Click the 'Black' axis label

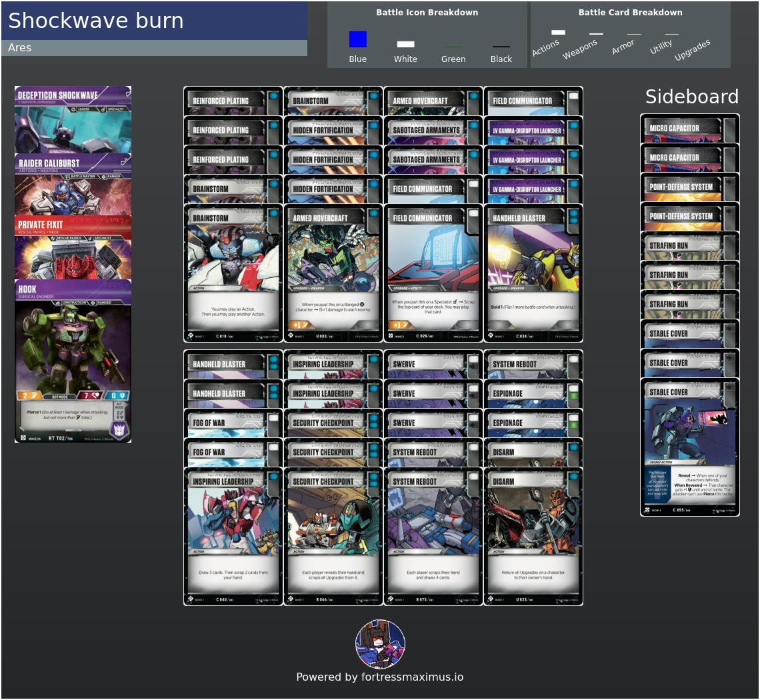click(x=501, y=59)
